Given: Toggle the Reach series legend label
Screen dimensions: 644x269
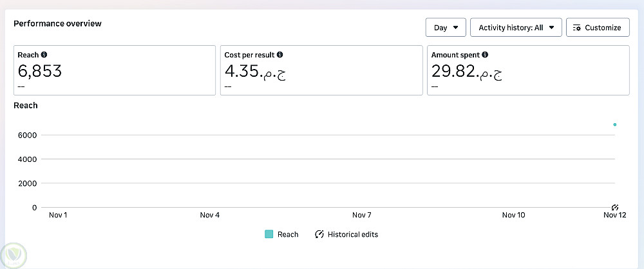Looking at the screenshot, I should click(288, 234).
